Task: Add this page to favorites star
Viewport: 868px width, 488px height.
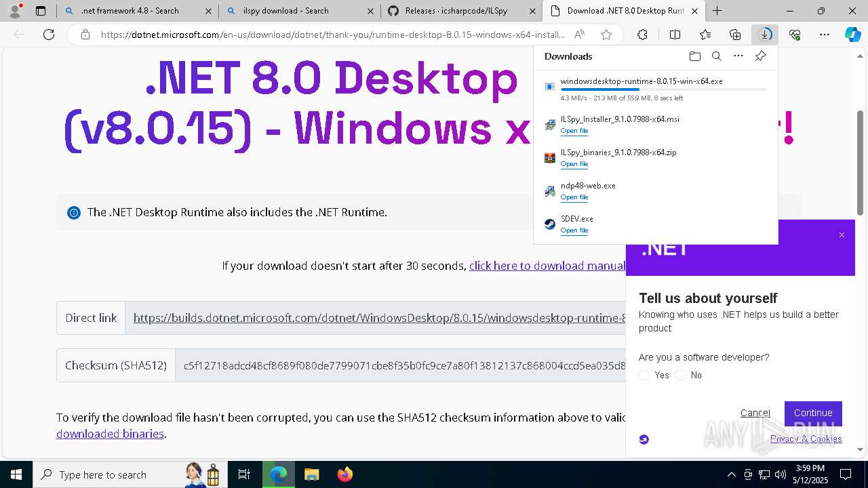Action: pyautogui.click(x=606, y=35)
